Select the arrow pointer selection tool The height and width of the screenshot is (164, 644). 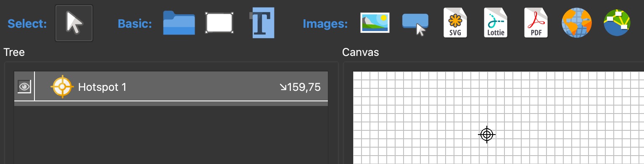(x=74, y=23)
